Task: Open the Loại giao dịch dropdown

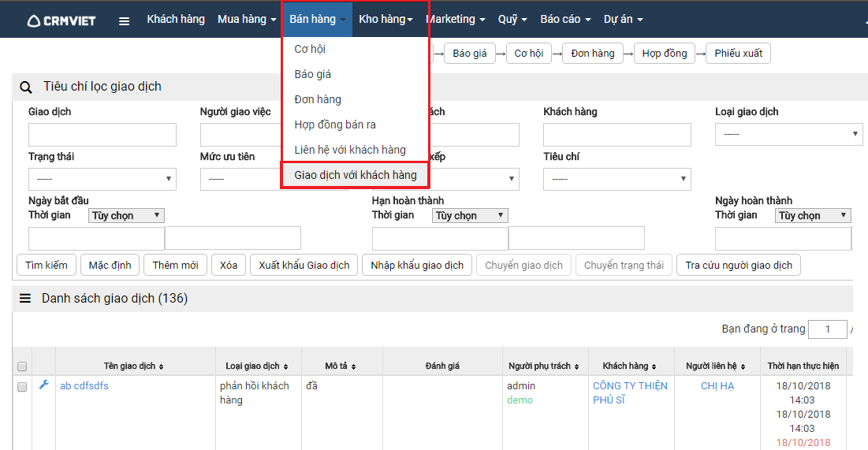Action: point(788,135)
